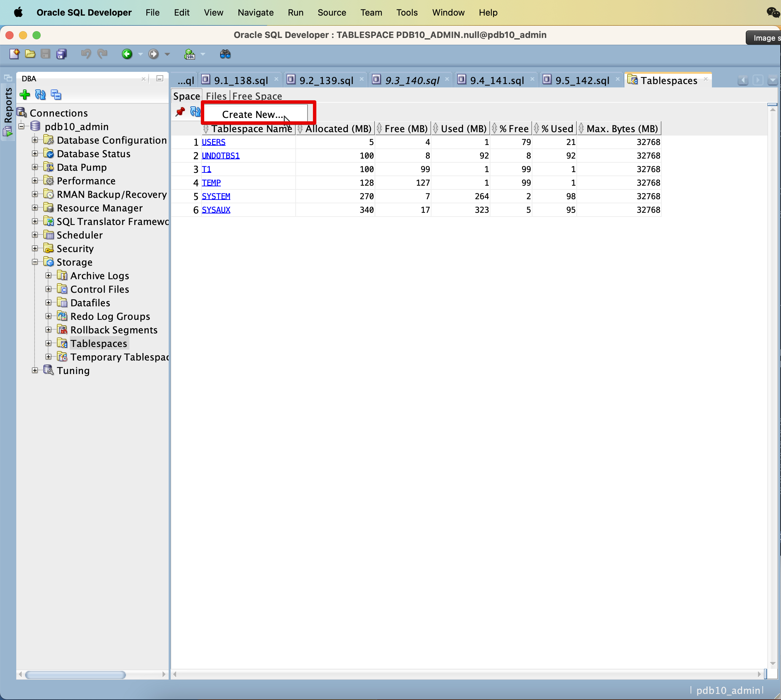Screen dimensions: 781x700
Task: Click the binoculars Find DB Object icon
Action: pyautogui.click(x=225, y=54)
